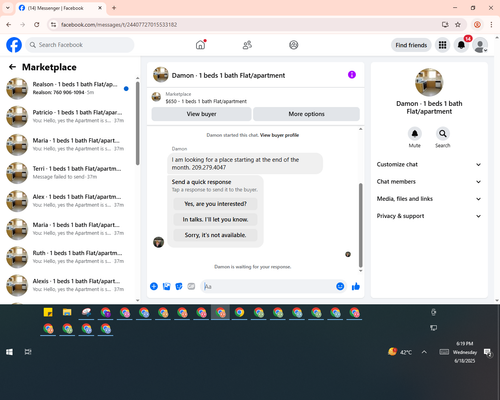Reload the page in Chrome

pos(37,25)
